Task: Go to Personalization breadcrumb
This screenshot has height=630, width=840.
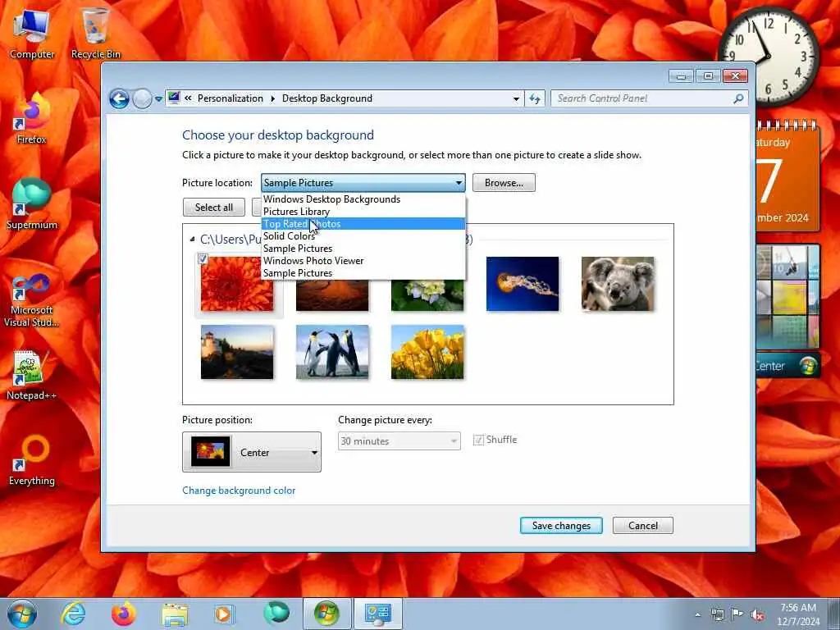Action: [x=231, y=98]
